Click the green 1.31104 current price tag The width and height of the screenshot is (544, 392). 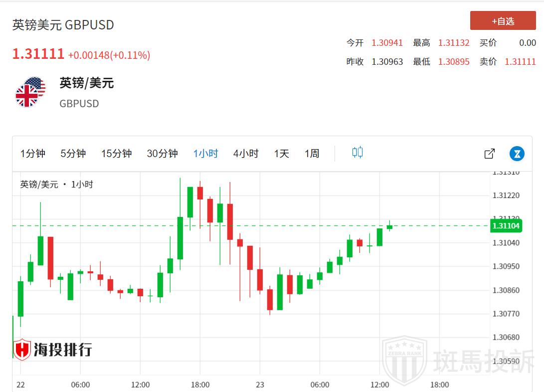506,226
